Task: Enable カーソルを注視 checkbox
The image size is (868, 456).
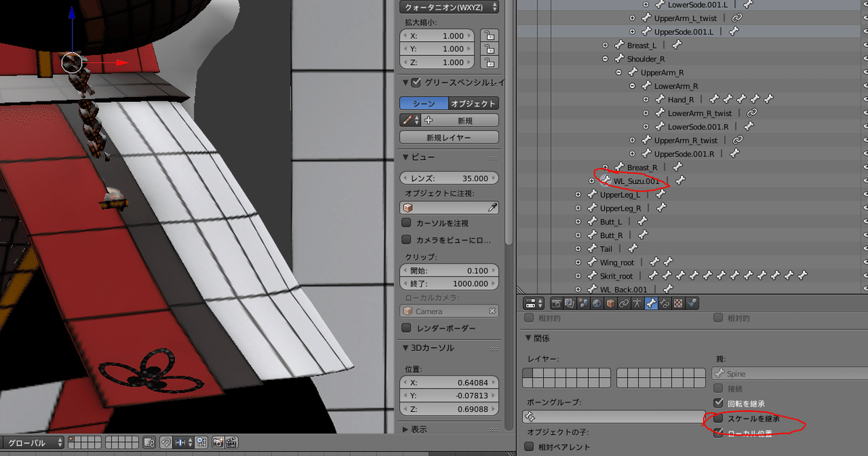Action: tap(407, 223)
